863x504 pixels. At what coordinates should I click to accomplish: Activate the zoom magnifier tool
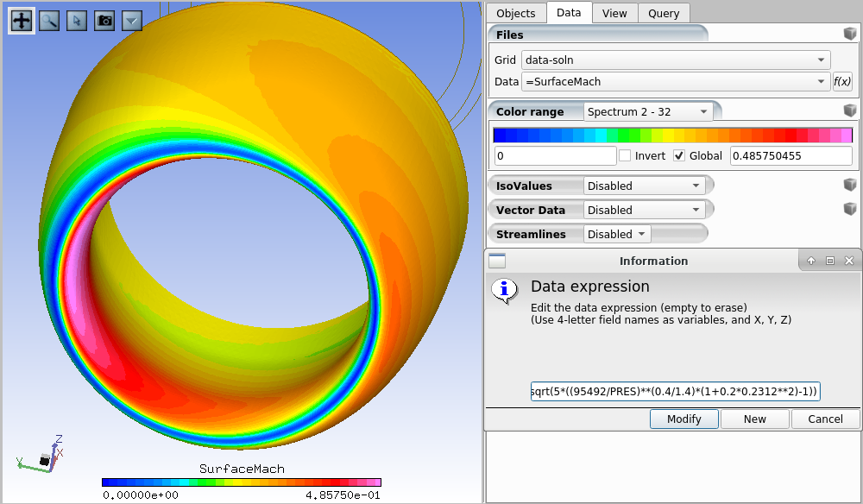[x=49, y=21]
